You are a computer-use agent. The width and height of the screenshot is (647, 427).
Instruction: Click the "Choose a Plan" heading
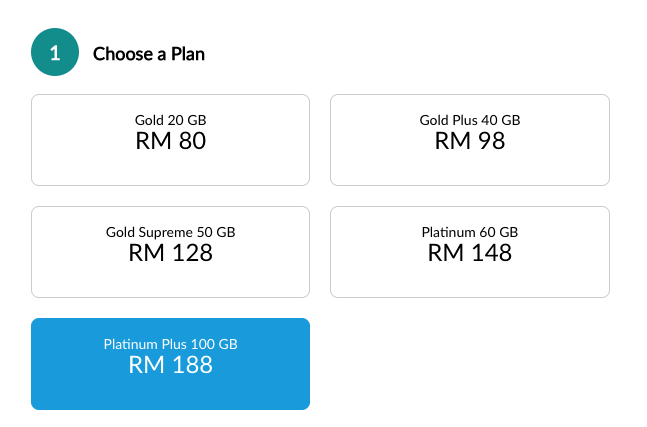149,54
